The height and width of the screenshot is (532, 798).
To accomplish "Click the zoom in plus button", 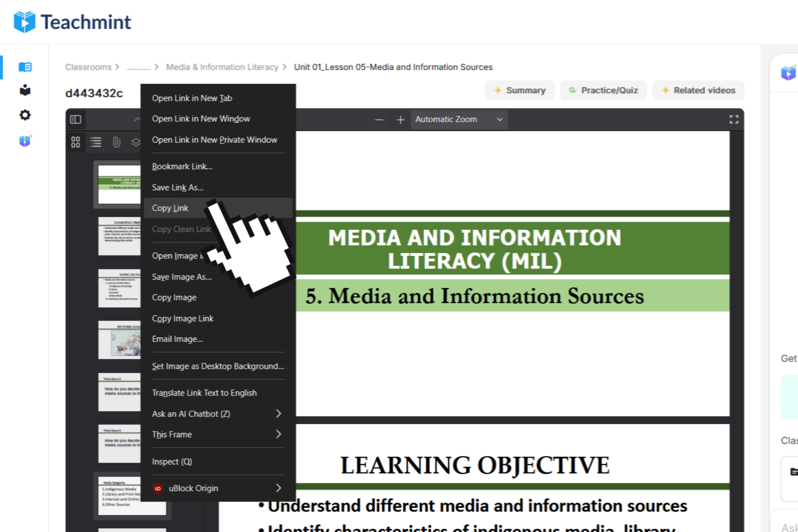I will [400, 120].
